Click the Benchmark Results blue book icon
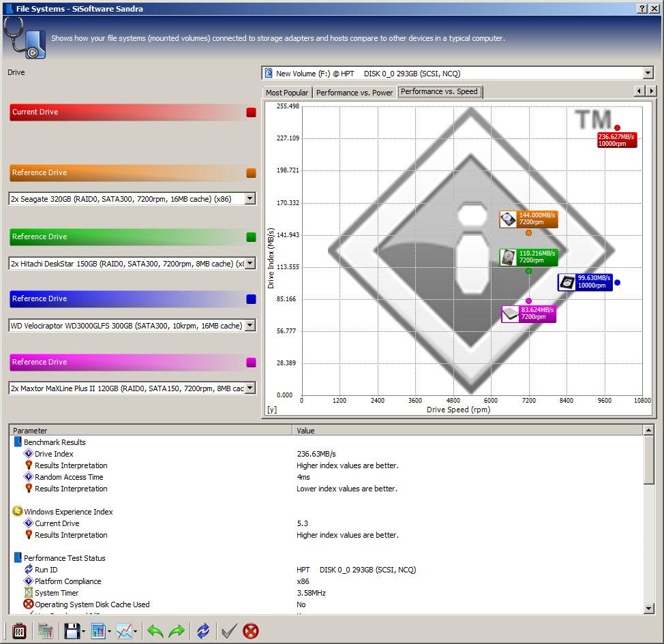 18,442
